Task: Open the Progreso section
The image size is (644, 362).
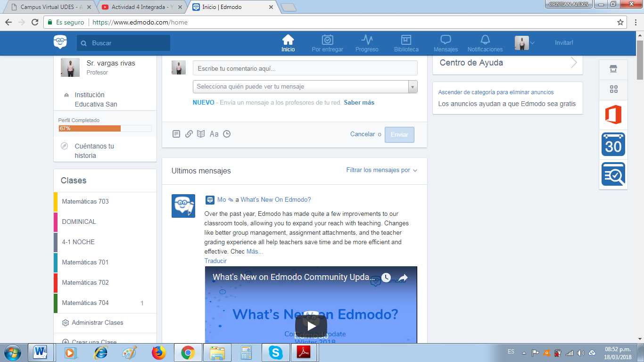Action: pos(367,42)
